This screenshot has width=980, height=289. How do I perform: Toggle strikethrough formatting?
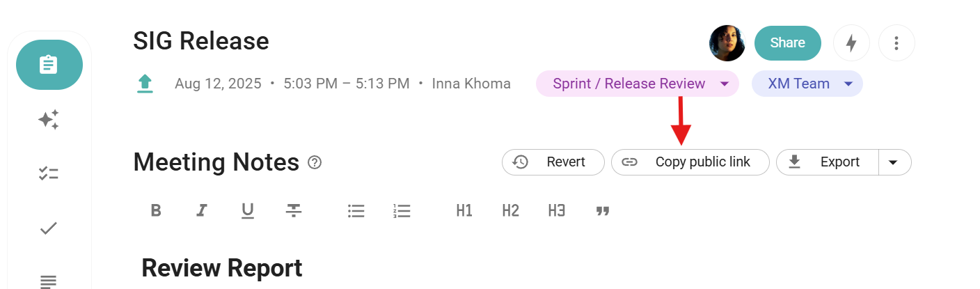[x=293, y=210]
